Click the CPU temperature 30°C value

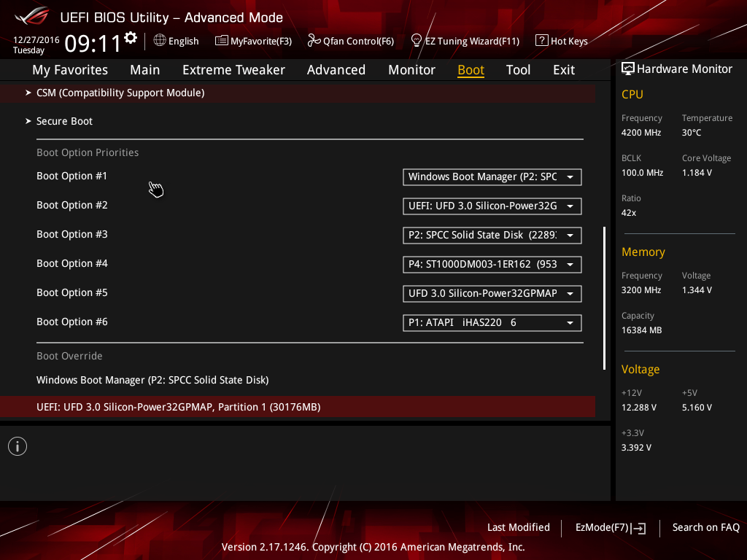[692, 133]
